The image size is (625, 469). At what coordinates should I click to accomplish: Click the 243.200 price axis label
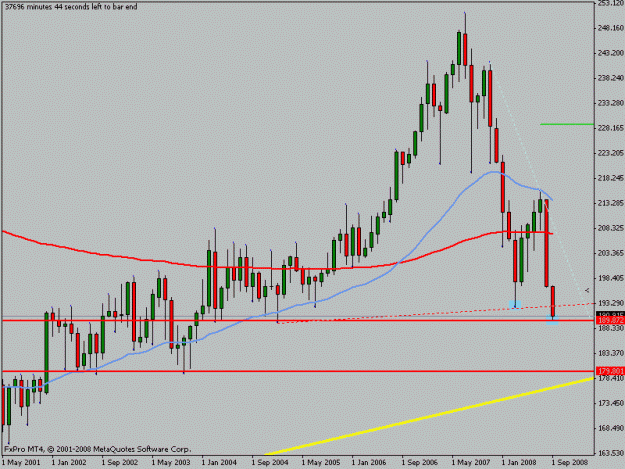point(610,53)
